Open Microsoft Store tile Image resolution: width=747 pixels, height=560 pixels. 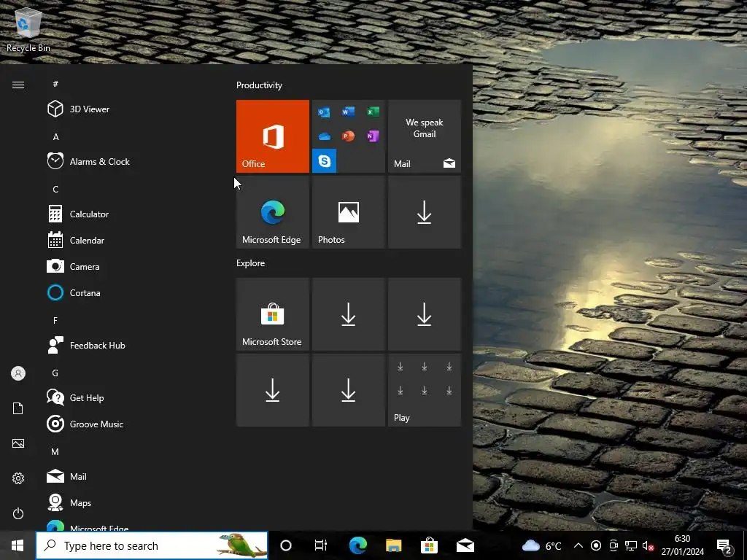click(x=273, y=314)
